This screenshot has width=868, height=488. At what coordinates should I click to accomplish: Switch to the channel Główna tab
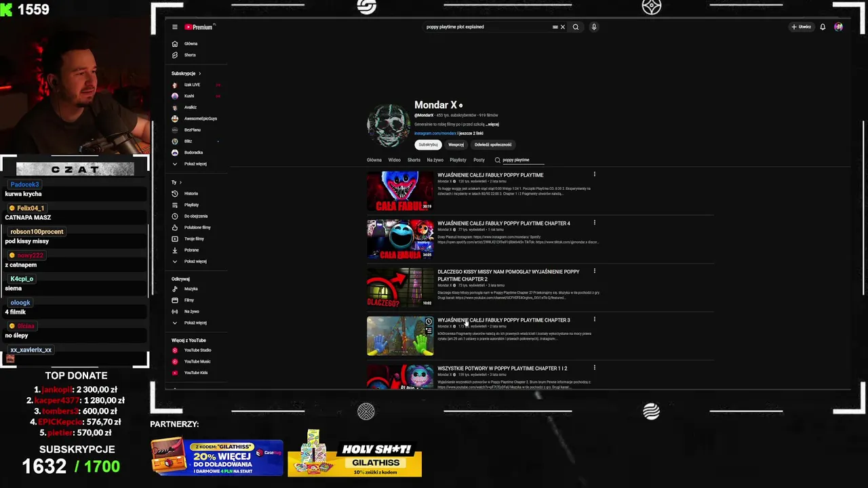pos(374,160)
